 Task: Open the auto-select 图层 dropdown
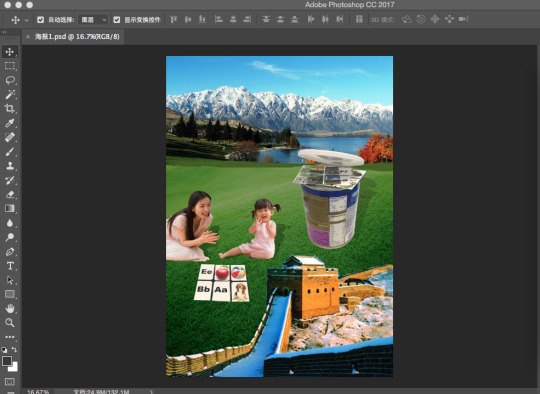click(93, 20)
